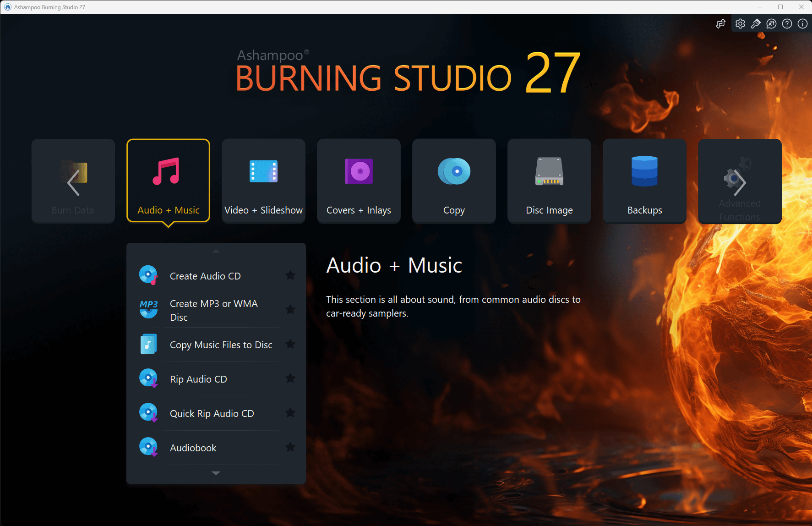Toggle the favorite star for Create Audio CD
This screenshot has height=526, width=812.
290,275
